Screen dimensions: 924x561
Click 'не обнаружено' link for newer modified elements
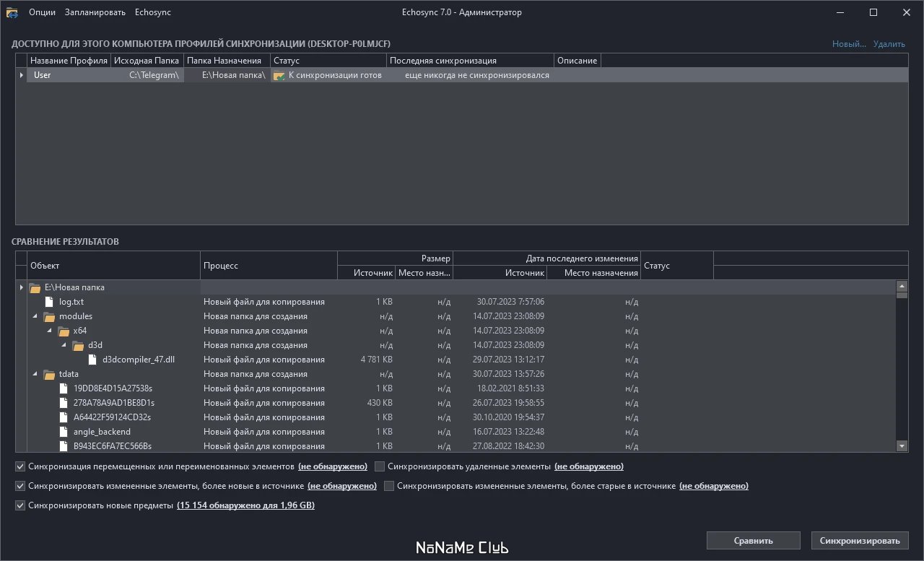342,486
